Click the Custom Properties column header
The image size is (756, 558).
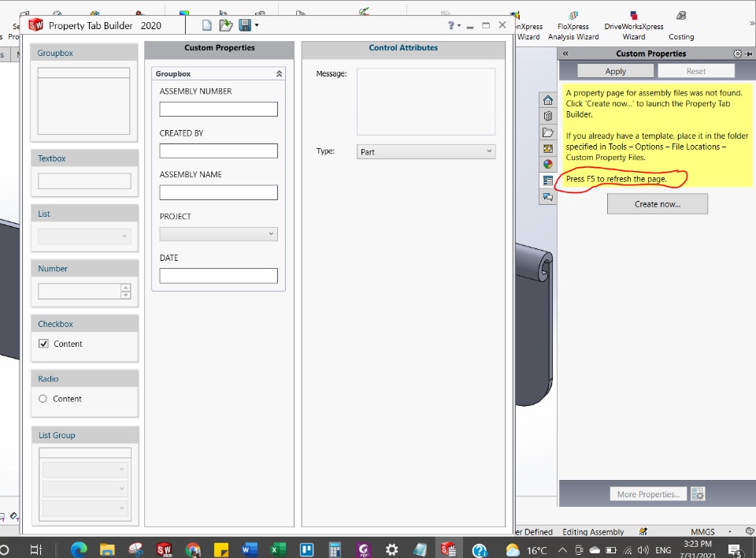click(220, 48)
